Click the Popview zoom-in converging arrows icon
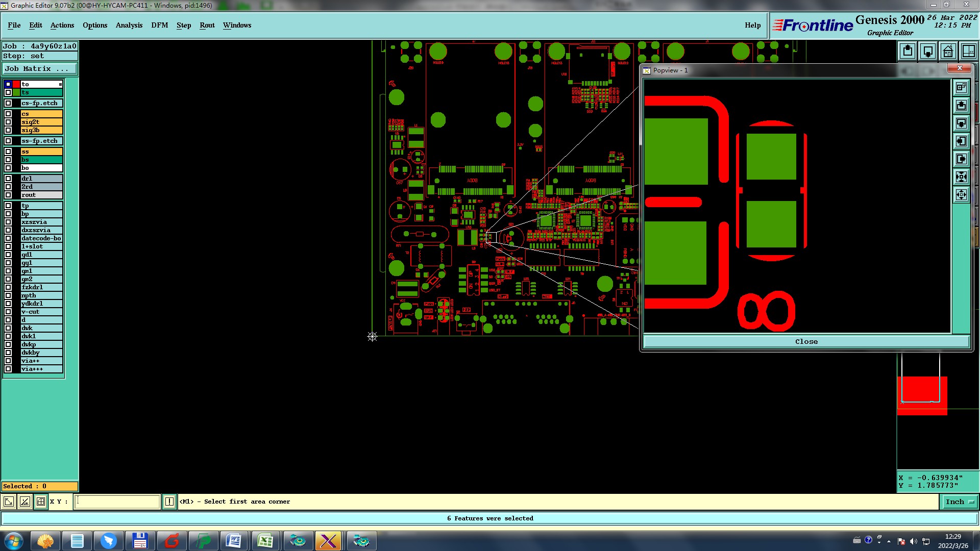Viewport: 980px width, 551px height. coord(961,177)
